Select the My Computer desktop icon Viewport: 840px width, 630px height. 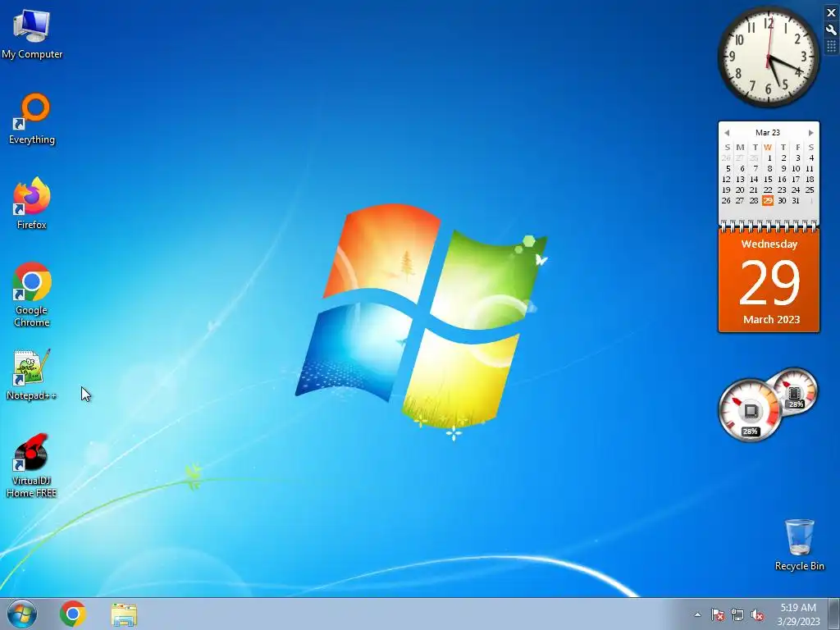(x=32, y=33)
